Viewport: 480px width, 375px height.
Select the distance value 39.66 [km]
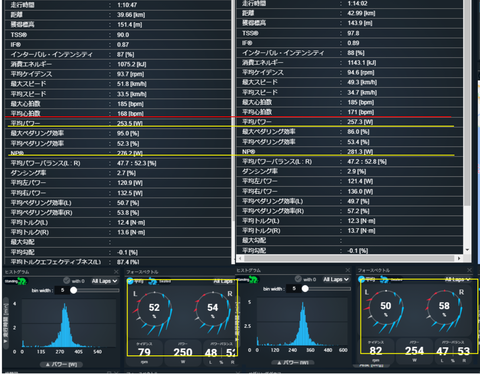click(x=131, y=15)
